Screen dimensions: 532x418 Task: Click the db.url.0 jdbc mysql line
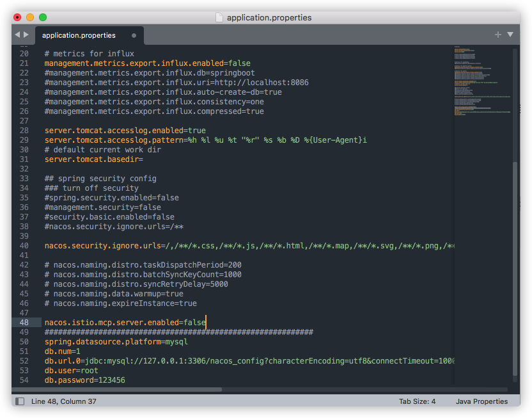tap(249, 360)
